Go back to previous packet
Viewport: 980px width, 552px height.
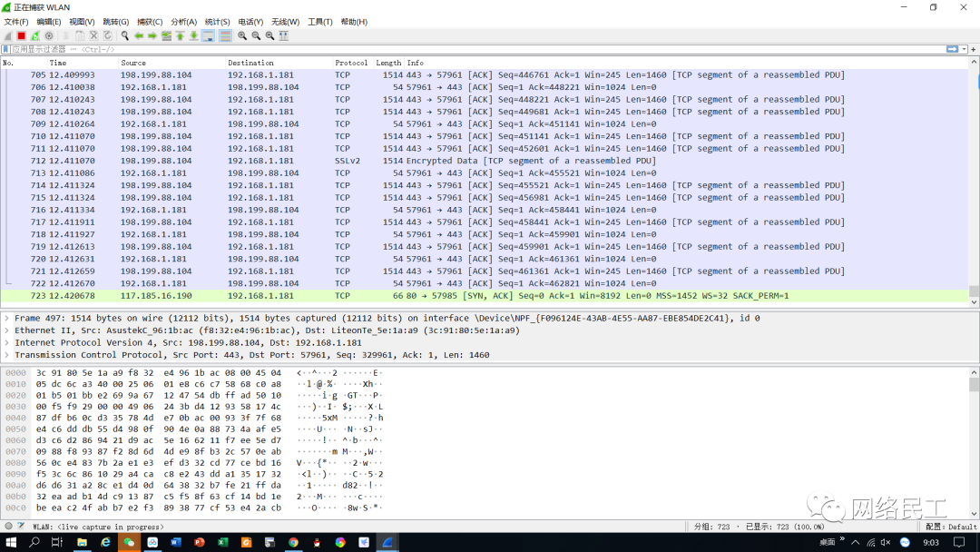tap(139, 35)
